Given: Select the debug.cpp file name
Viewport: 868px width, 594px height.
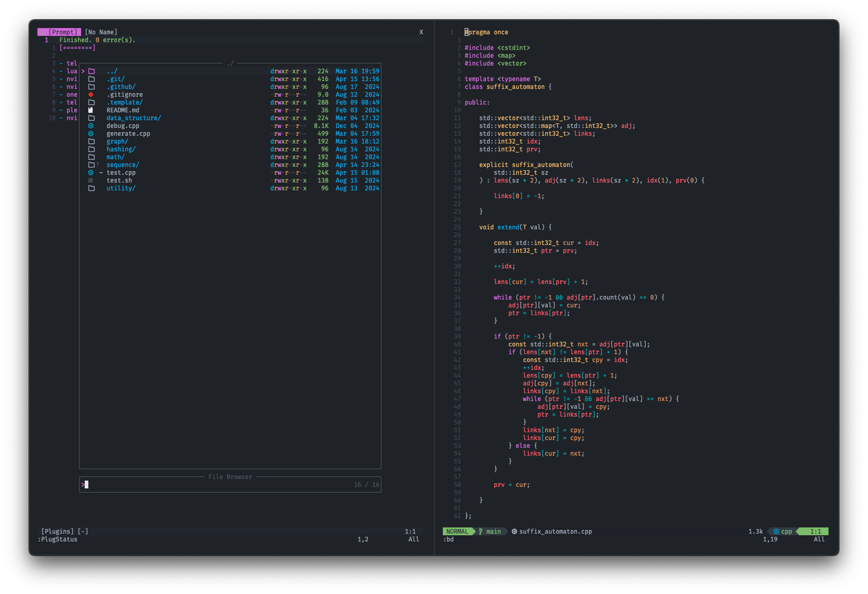Looking at the screenshot, I should click(123, 126).
